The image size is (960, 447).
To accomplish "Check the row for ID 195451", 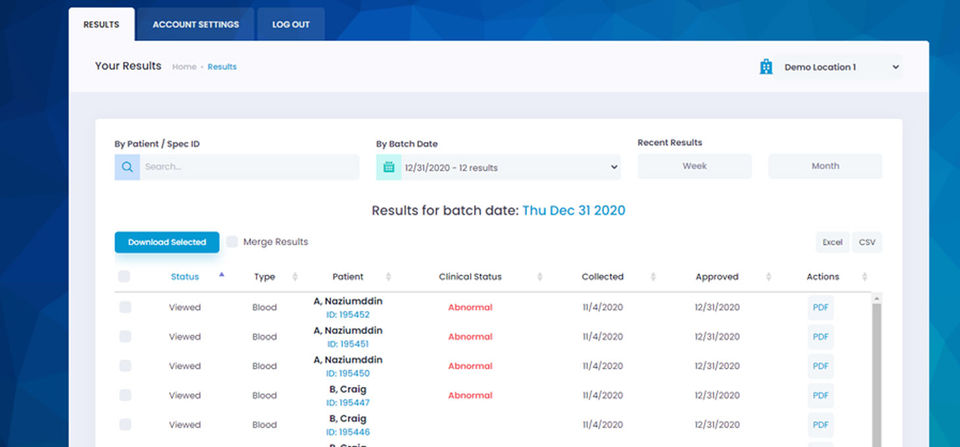I will (x=125, y=336).
